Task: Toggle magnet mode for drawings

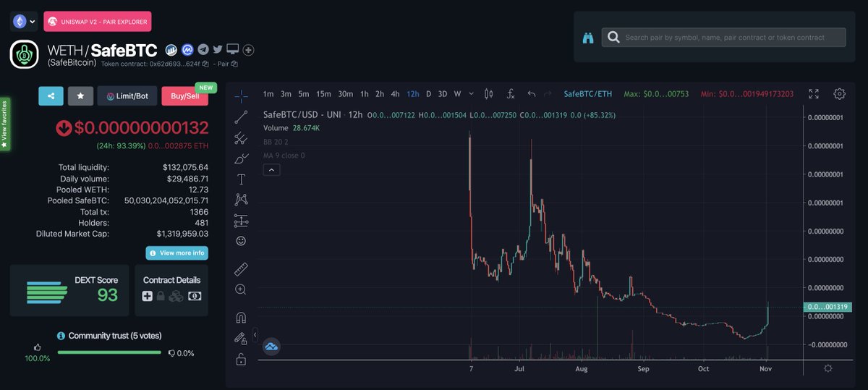Action: (x=241, y=317)
